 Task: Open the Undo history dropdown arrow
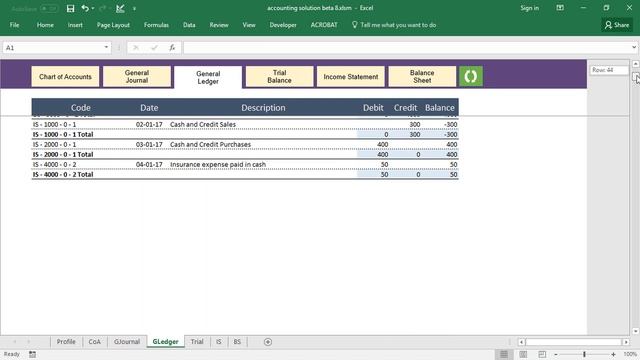tap(93, 8)
